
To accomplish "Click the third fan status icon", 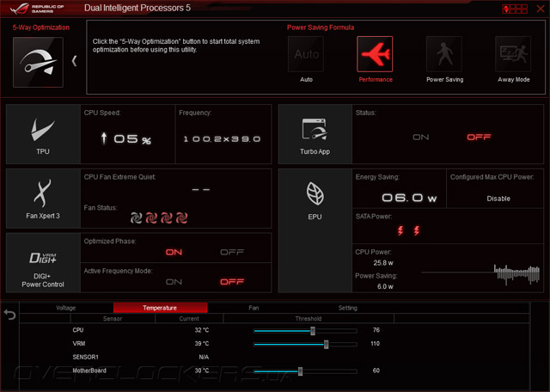I will tap(166, 218).
